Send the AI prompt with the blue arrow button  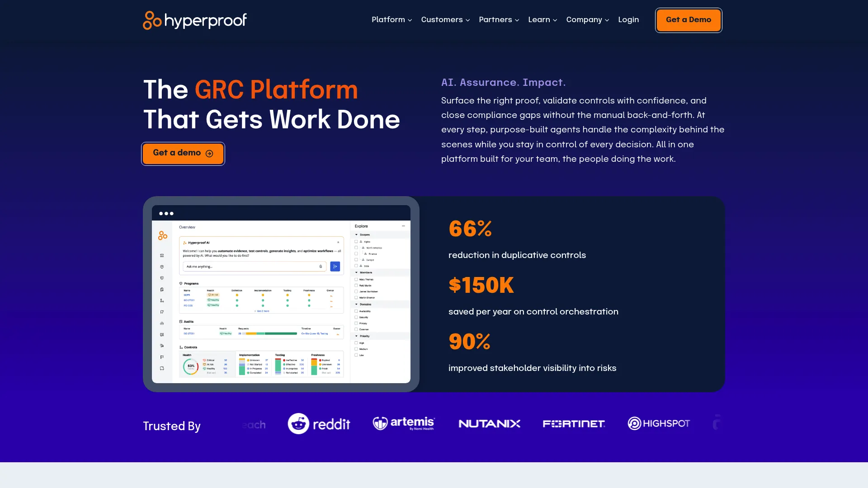pyautogui.click(x=335, y=267)
